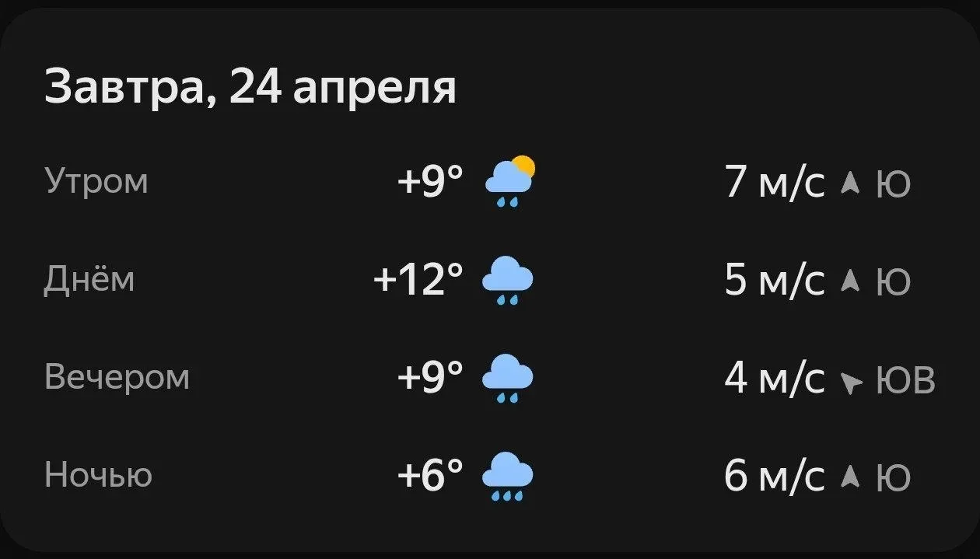Click the night heavy rain cloud icon

tap(508, 475)
